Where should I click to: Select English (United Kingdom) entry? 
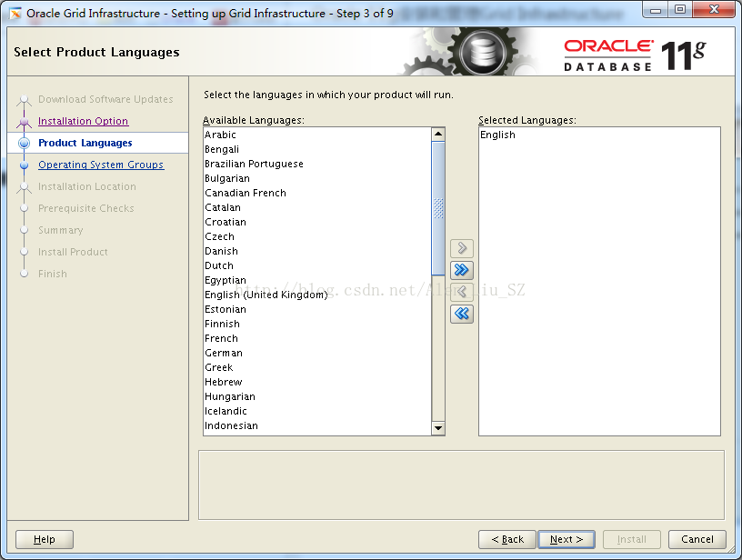click(317, 295)
